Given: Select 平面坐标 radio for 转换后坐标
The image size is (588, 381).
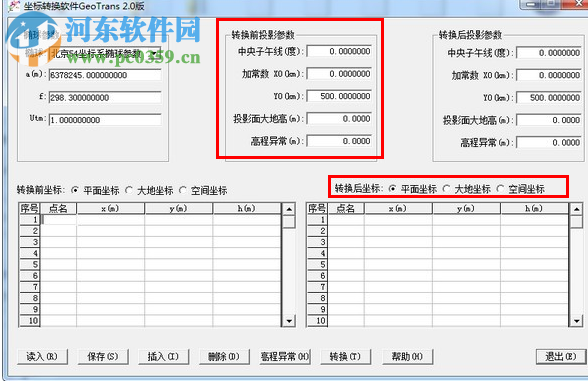Looking at the screenshot, I should 392,189.
